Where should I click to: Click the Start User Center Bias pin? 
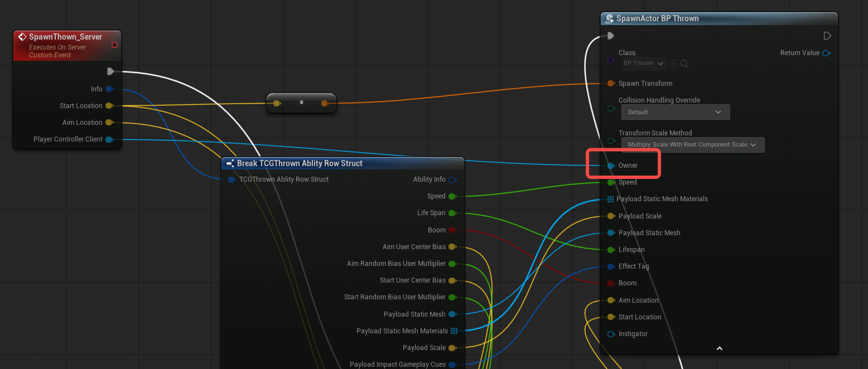(452, 280)
